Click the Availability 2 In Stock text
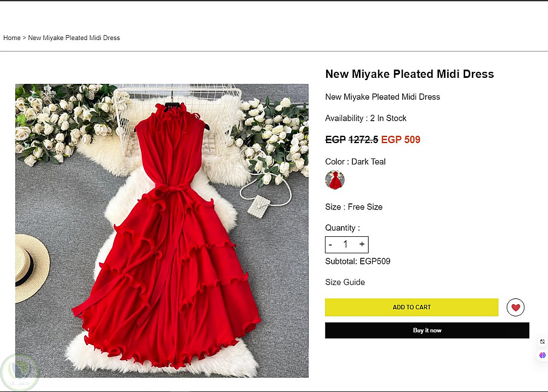This screenshot has height=392, width=548. coord(366,118)
